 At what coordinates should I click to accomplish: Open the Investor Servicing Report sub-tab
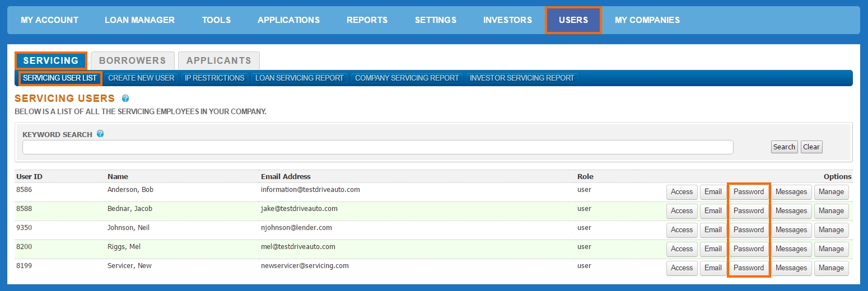point(522,78)
